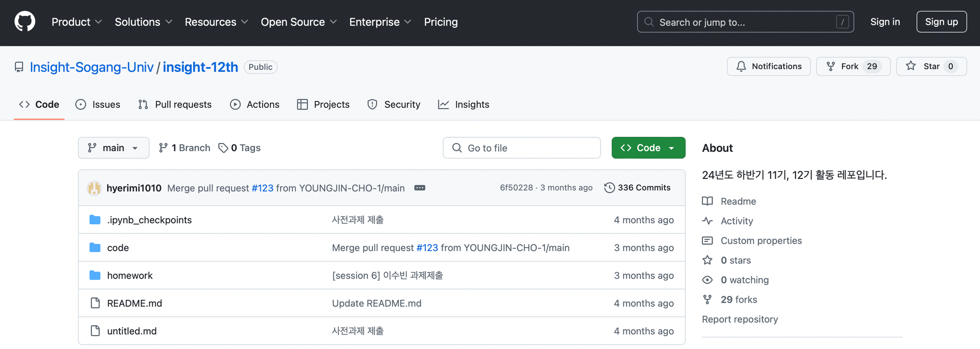Image resolution: width=980 pixels, height=349 pixels.
Task: Click the .ipynb_checkpoints folder icon
Action: tap(95, 220)
